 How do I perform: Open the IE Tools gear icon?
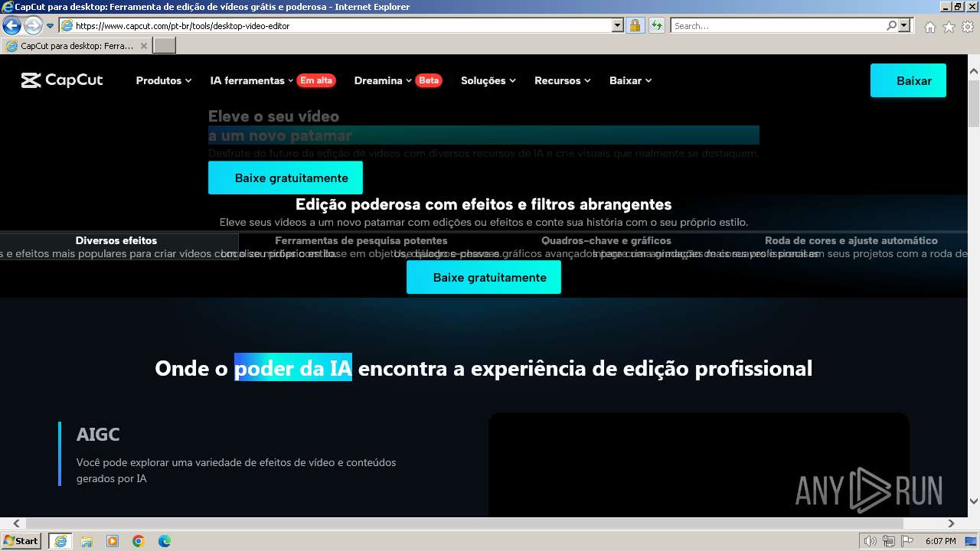click(x=968, y=26)
